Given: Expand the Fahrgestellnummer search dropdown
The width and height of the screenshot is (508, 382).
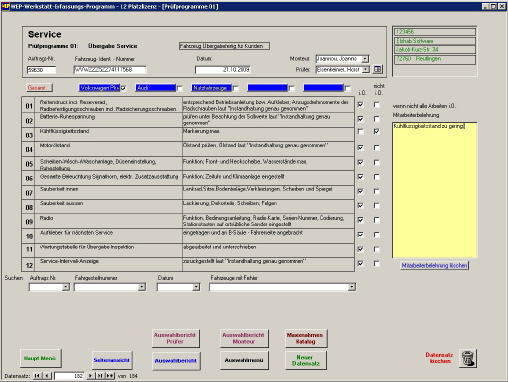Looking at the screenshot, I should point(142,287).
